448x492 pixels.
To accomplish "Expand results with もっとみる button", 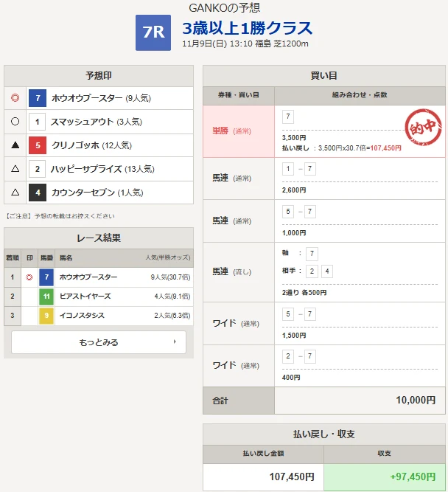I will (99, 342).
